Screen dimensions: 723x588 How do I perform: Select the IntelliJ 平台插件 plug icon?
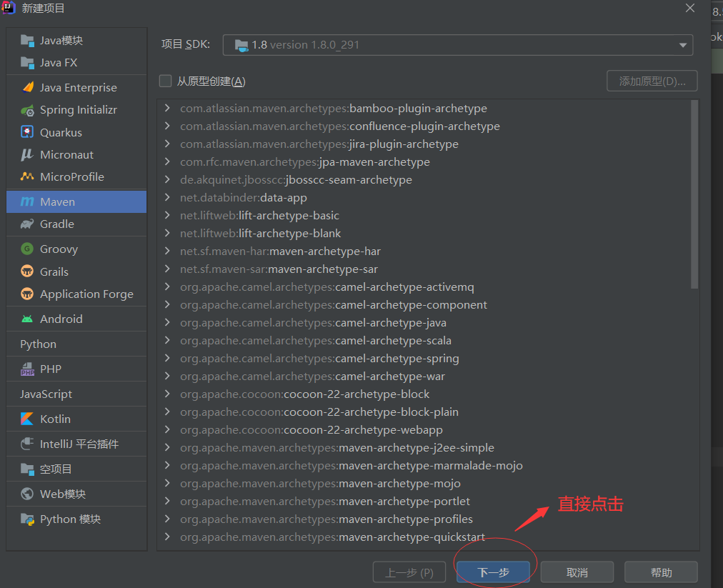tap(27, 444)
